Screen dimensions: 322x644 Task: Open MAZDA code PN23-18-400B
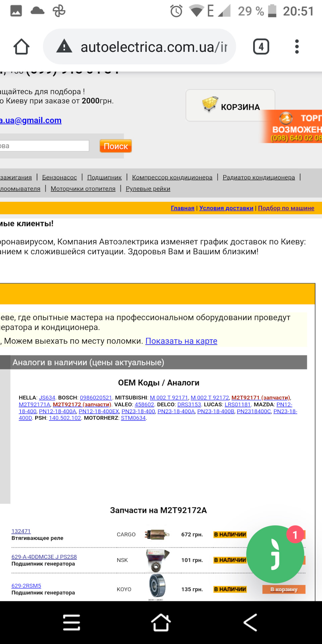216,411
